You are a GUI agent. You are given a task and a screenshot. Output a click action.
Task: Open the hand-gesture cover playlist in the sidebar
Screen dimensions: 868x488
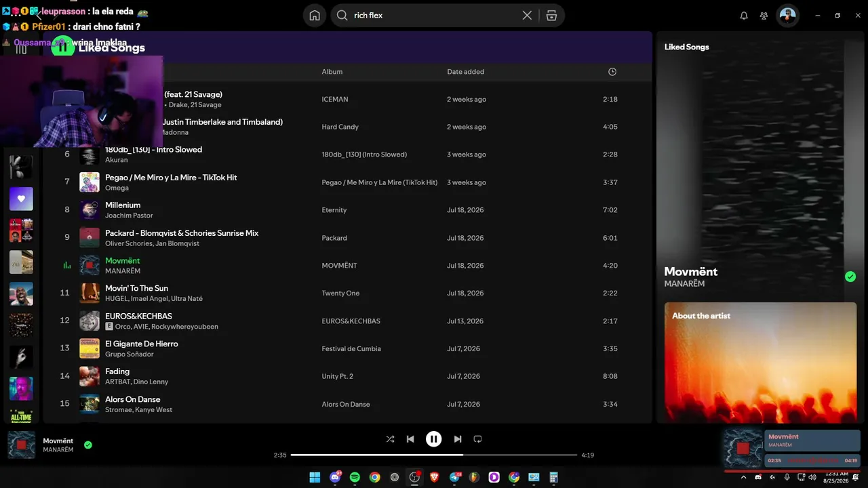tap(21, 357)
